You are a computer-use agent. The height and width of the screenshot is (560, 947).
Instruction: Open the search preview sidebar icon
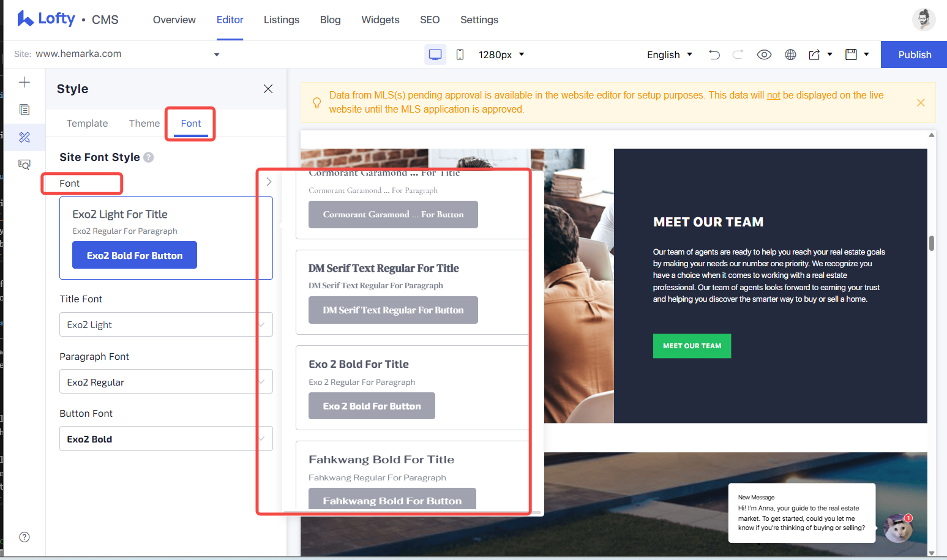pos(24,165)
